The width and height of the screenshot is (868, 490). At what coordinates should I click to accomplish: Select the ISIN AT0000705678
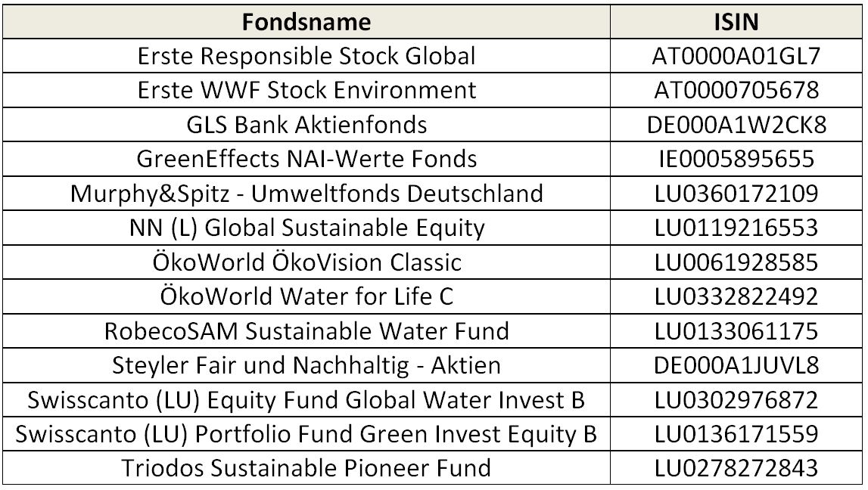[x=736, y=90]
